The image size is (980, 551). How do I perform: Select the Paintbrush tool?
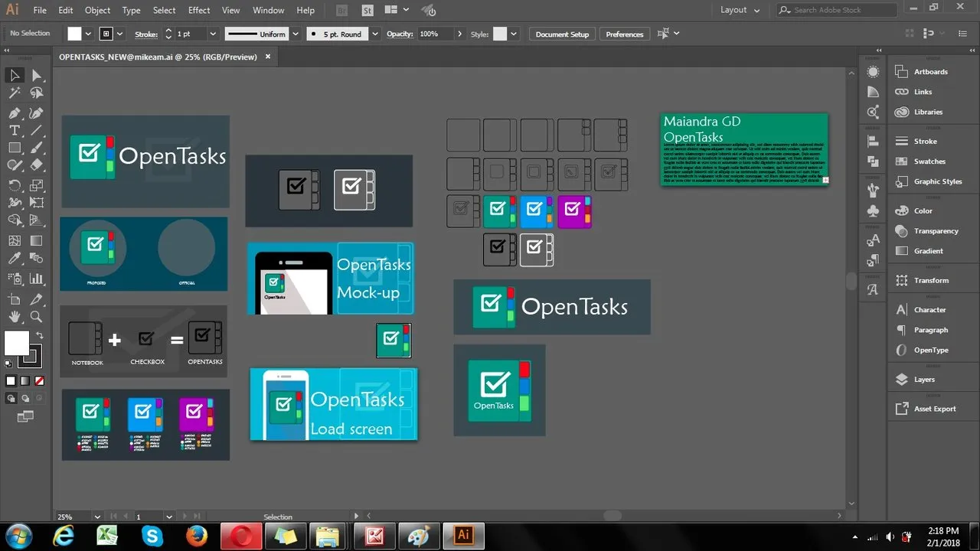coord(36,148)
